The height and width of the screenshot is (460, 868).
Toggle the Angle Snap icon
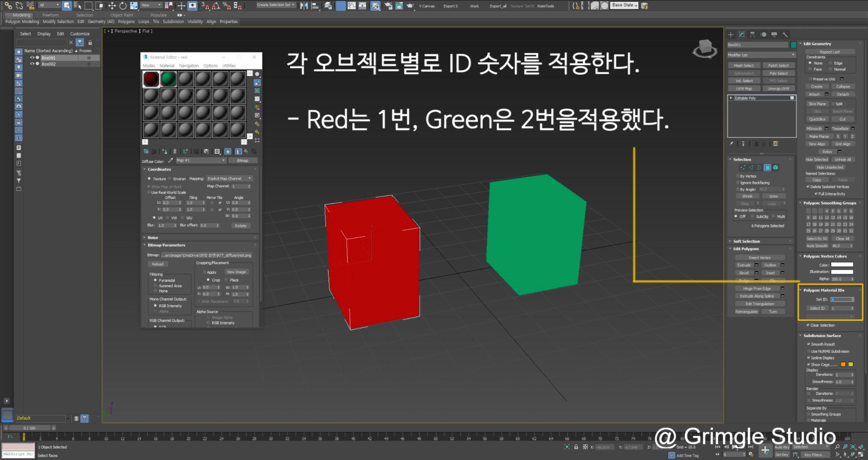point(216,6)
